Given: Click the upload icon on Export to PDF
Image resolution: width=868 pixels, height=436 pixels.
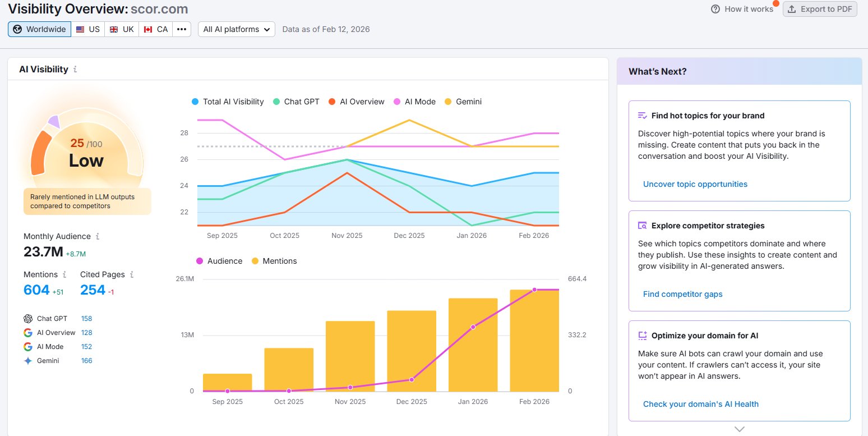Looking at the screenshot, I should point(792,9).
